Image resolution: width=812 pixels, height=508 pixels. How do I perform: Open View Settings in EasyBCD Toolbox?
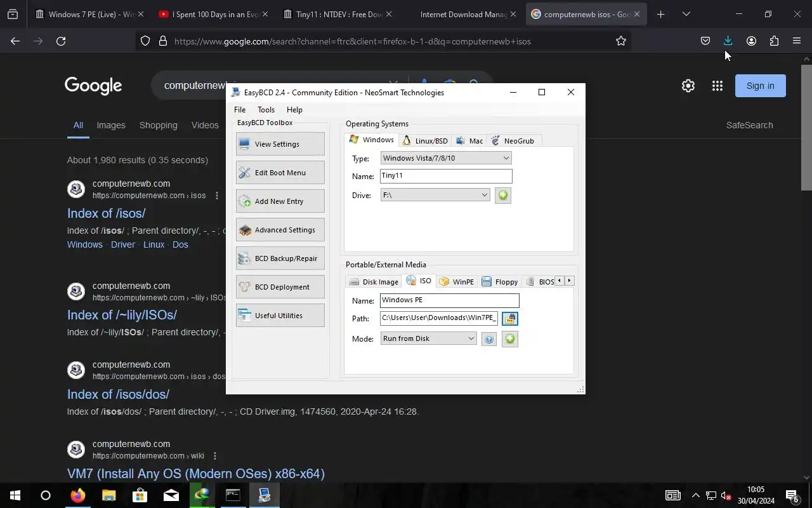point(280,144)
